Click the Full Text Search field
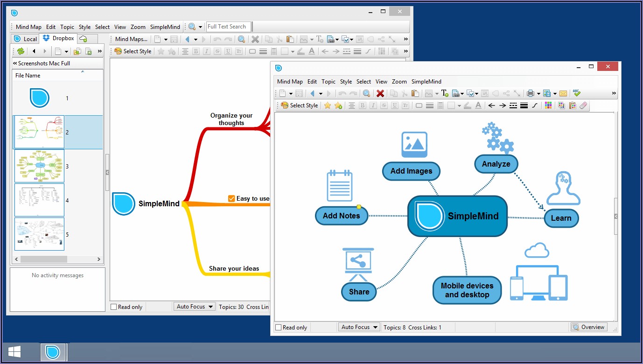This screenshot has height=364, width=643. tap(229, 27)
